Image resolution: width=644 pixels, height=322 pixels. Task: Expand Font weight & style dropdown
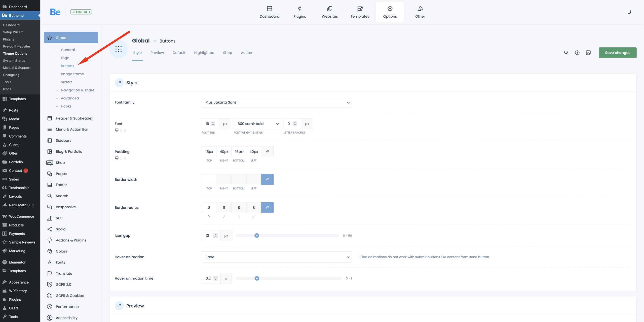(x=257, y=124)
